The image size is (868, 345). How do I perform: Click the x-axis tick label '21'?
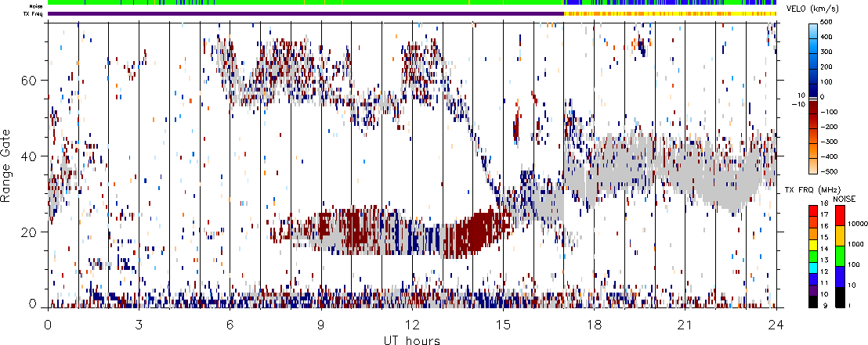685,324
